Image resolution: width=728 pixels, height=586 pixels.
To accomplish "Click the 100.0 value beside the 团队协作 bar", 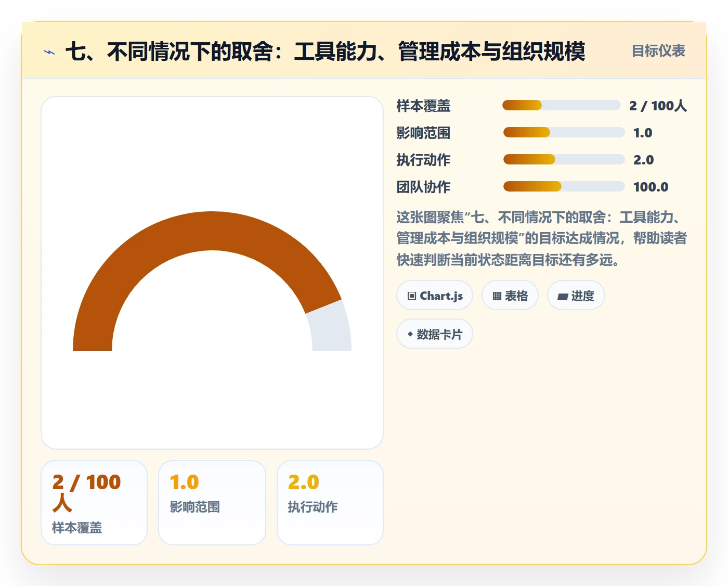I will pyautogui.click(x=651, y=187).
